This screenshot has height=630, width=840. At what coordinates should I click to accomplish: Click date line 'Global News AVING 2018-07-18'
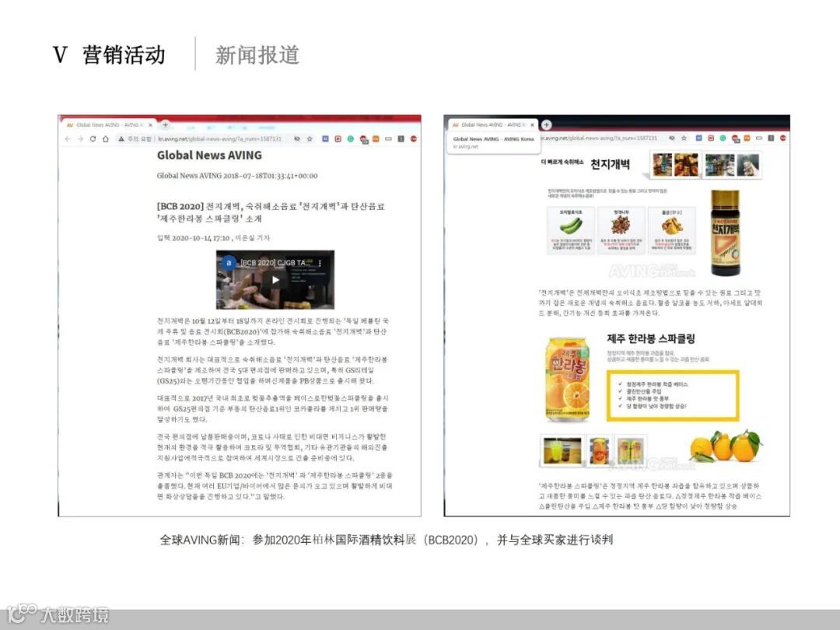point(237,176)
